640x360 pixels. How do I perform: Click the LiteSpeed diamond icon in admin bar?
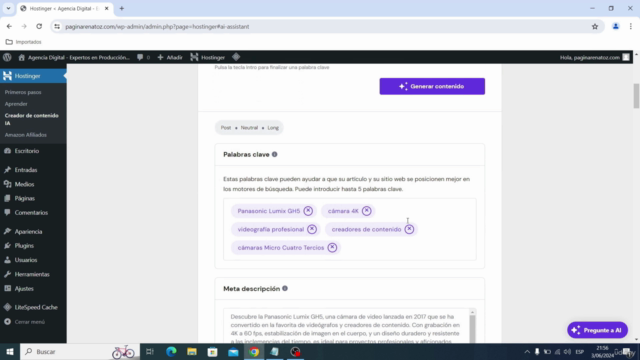[x=236, y=57]
